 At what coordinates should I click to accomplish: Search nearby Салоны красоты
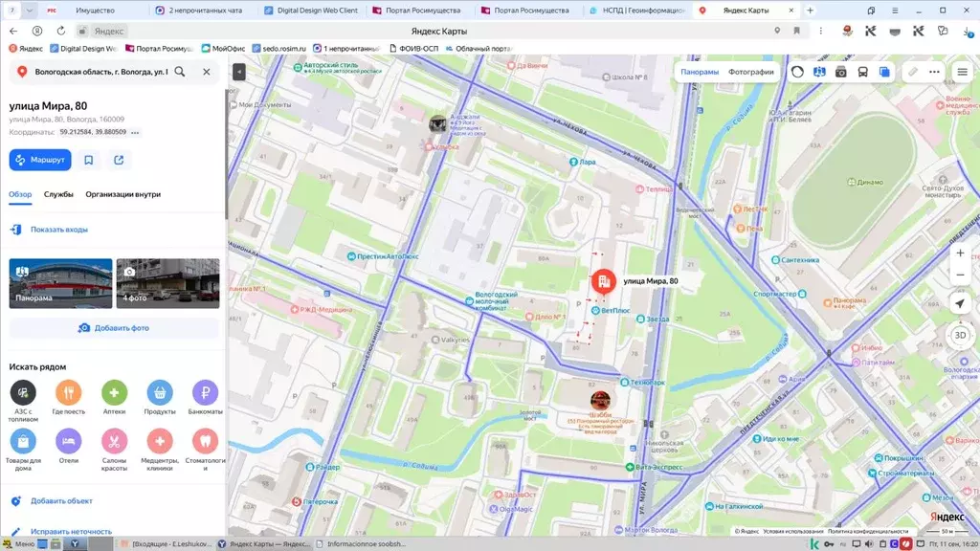pos(115,450)
